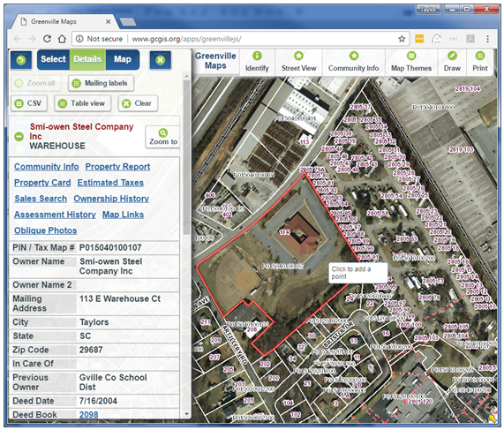Viewport: 504px width, 430px height.
Task: View Assessment History link
Action: point(55,215)
